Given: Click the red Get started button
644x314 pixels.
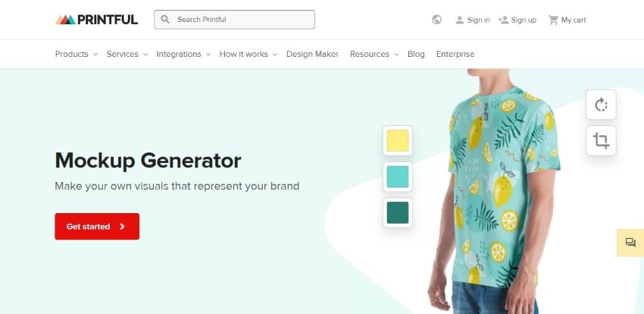Looking at the screenshot, I should (97, 227).
